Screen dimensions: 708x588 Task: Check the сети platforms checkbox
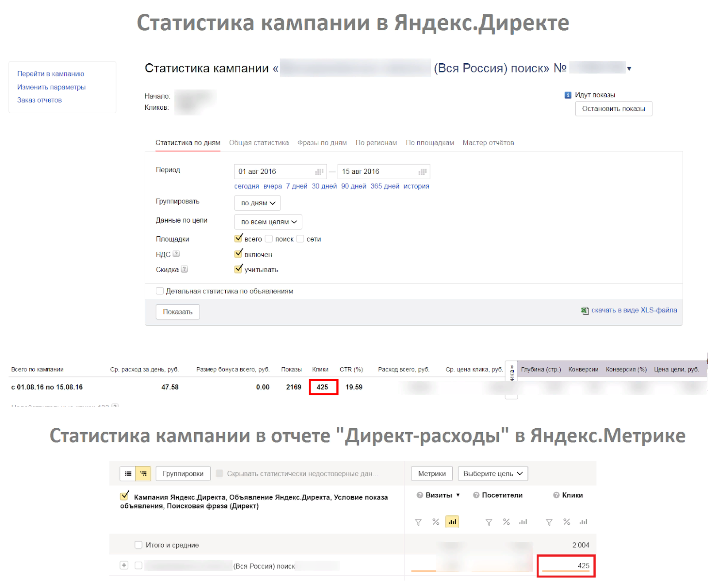[300, 239]
